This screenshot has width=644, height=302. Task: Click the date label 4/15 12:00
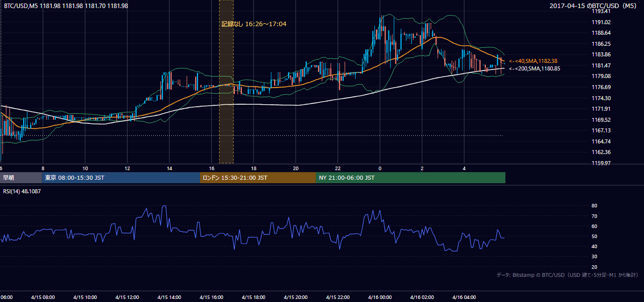pos(126,297)
